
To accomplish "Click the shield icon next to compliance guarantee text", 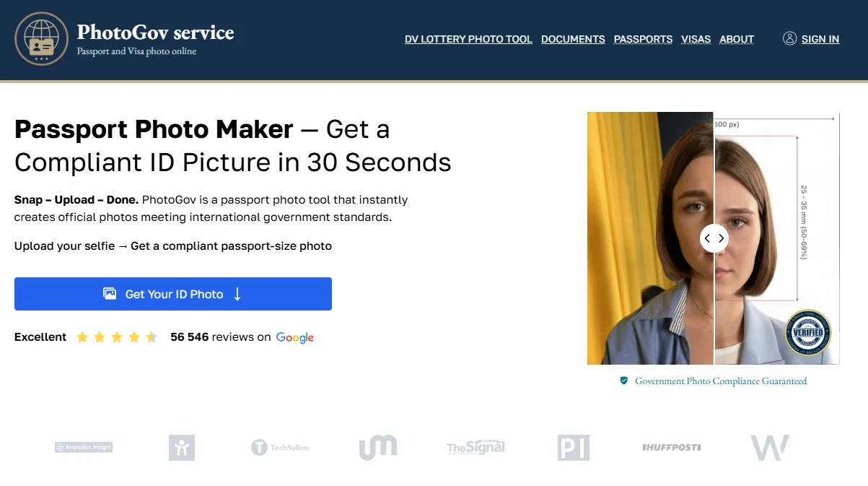I will [x=623, y=381].
